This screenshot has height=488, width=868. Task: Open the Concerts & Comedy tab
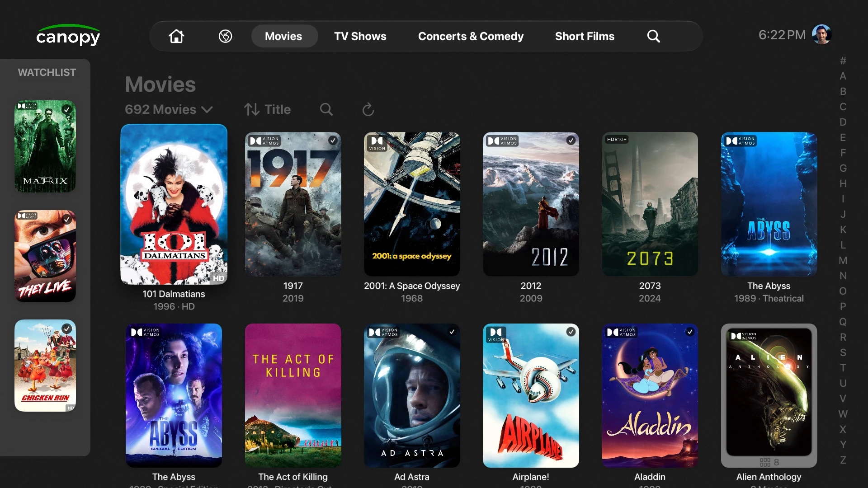pyautogui.click(x=471, y=36)
